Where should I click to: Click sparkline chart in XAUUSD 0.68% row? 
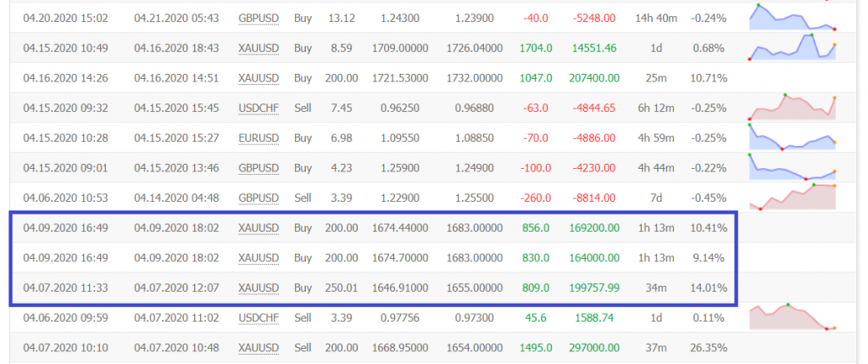click(x=792, y=48)
